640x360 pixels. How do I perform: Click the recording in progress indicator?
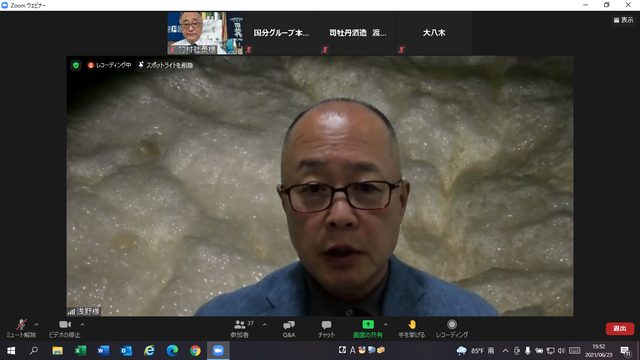pyautogui.click(x=109, y=65)
